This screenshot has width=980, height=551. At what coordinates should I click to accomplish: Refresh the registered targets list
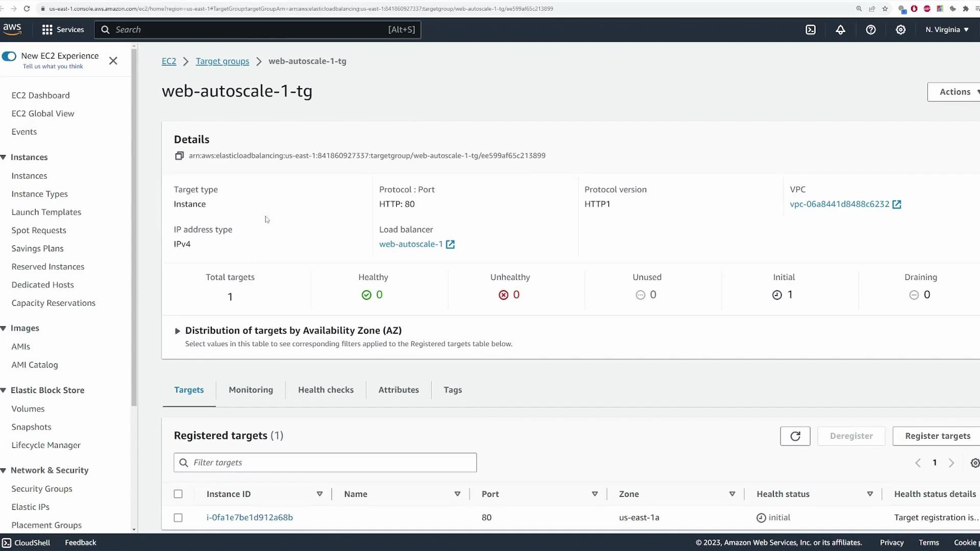pos(795,436)
